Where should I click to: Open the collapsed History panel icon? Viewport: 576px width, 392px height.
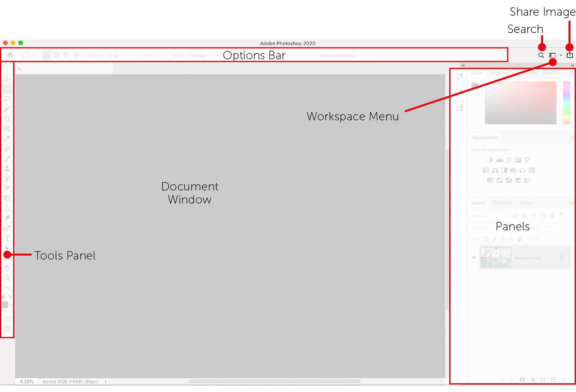[x=460, y=76]
